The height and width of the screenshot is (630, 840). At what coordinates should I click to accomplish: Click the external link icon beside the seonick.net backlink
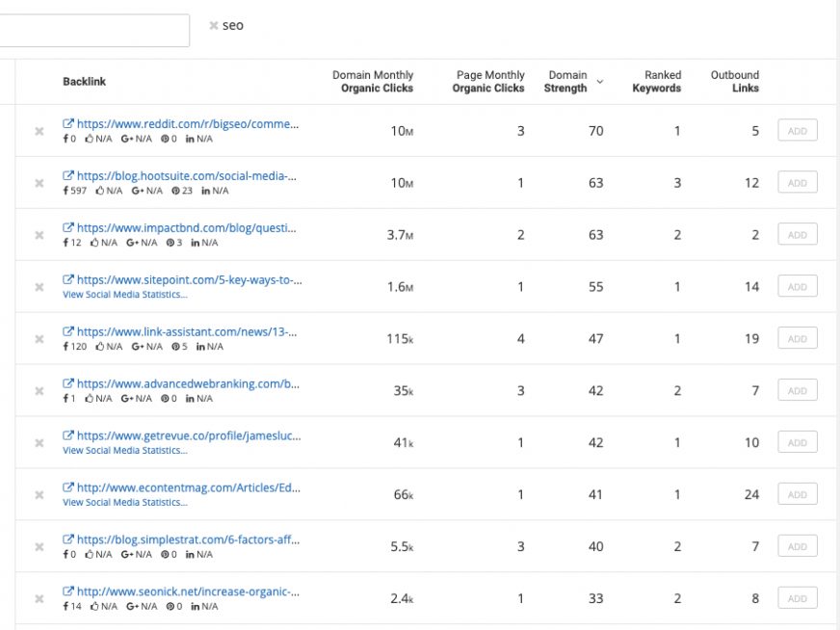tap(66, 591)
